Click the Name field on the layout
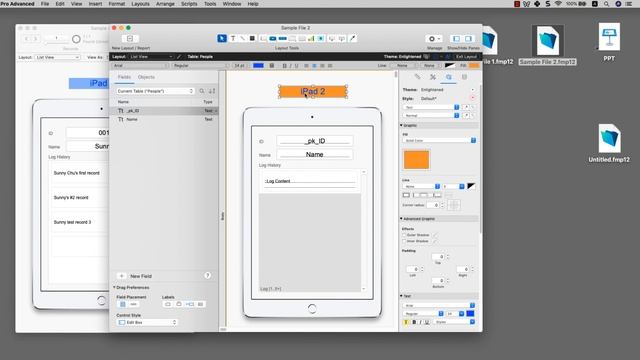This screenshot has height=360, width=640. tap(314, 155)
